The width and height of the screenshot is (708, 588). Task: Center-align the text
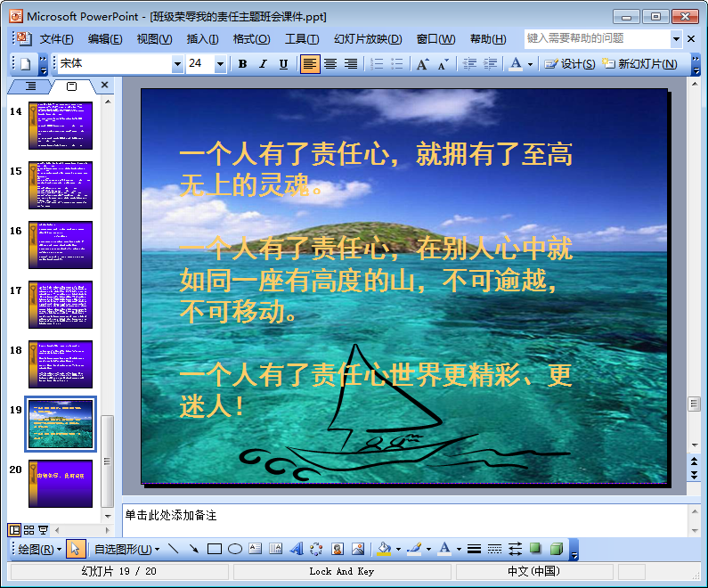[x=330, y=64]
